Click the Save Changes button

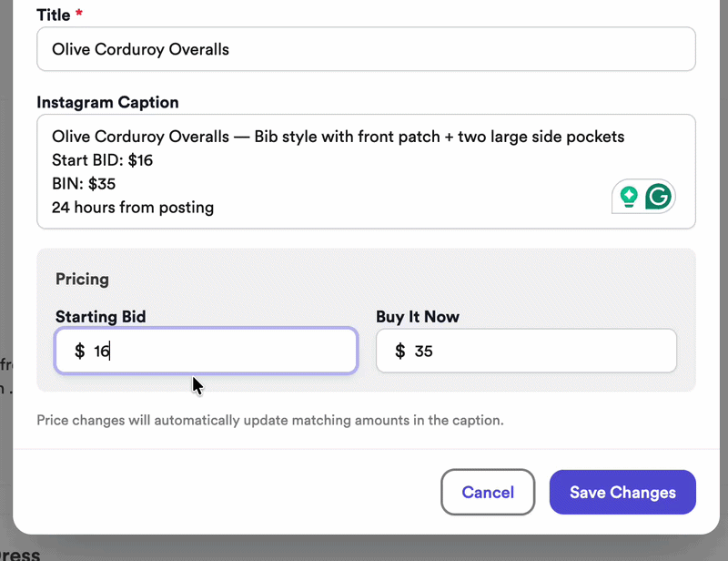pyautogui.click(x=622, y=492)
